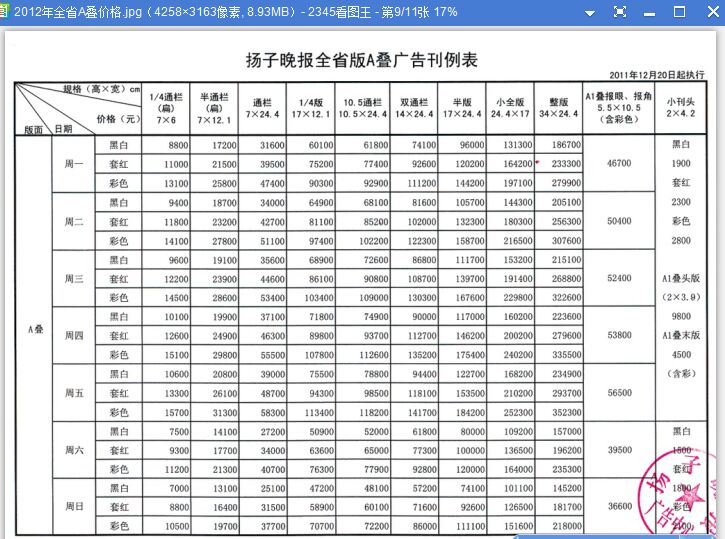Viewport: 725px width, 539px height.
Task: Click the value 322600 in 整版 column
Action: point(566,298)
